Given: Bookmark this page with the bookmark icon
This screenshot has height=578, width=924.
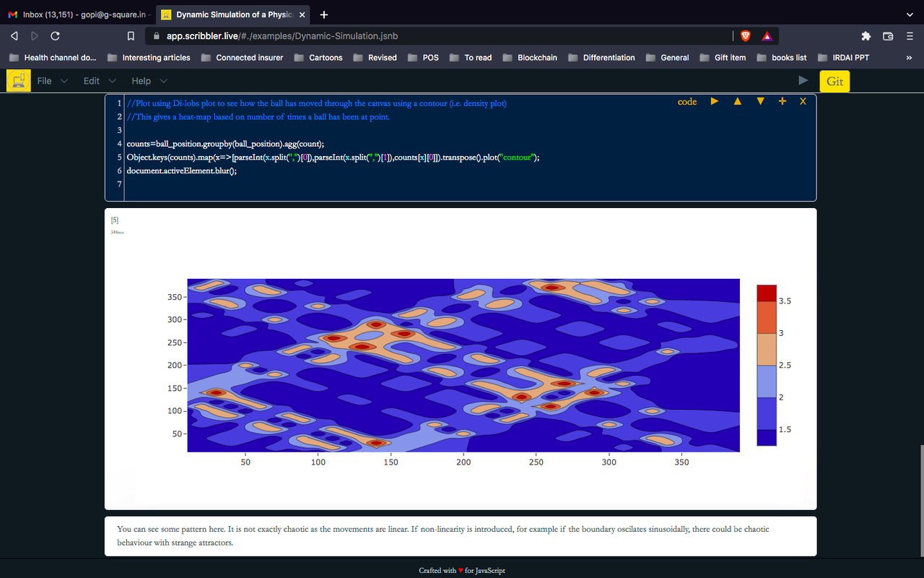Looking at the screenshot, I should pyautogui.click(x=131, y=35).
